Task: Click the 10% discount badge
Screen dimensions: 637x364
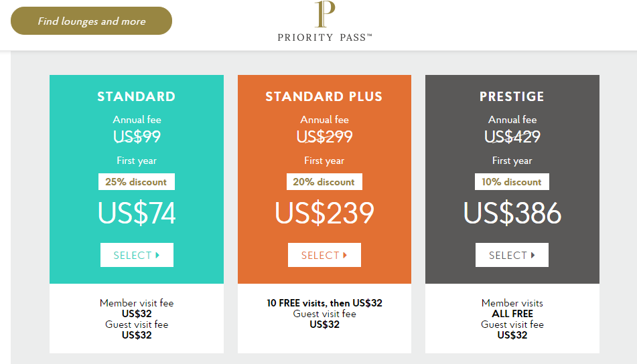Action: coord(512,182)
